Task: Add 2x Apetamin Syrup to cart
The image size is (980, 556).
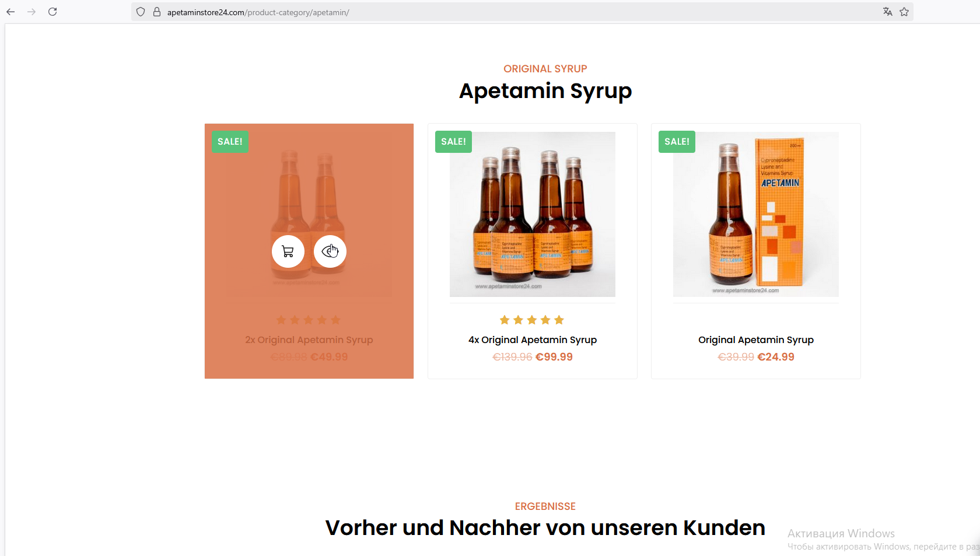Action: 288,251
